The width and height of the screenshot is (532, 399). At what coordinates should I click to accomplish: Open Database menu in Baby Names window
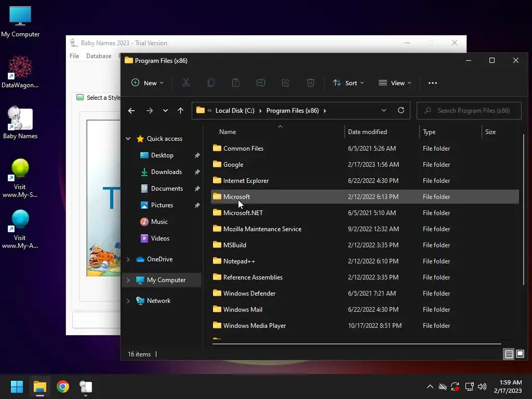[99, 56]
